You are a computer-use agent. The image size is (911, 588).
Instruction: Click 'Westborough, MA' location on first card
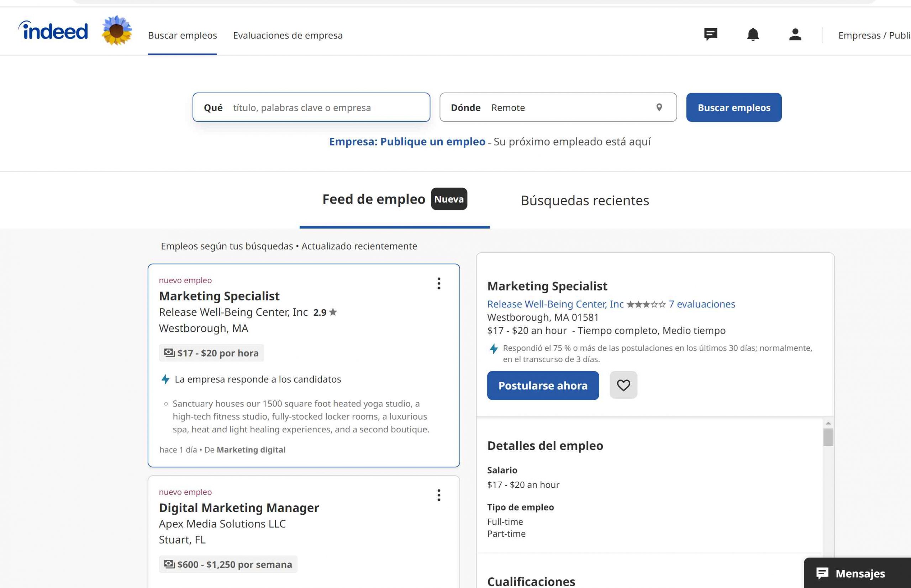[x=204, y=329]
